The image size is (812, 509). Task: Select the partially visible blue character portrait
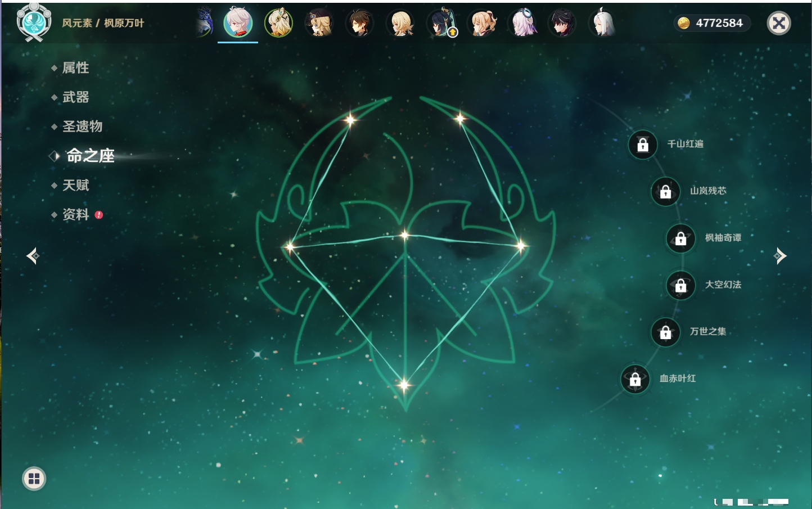point(204,23)
